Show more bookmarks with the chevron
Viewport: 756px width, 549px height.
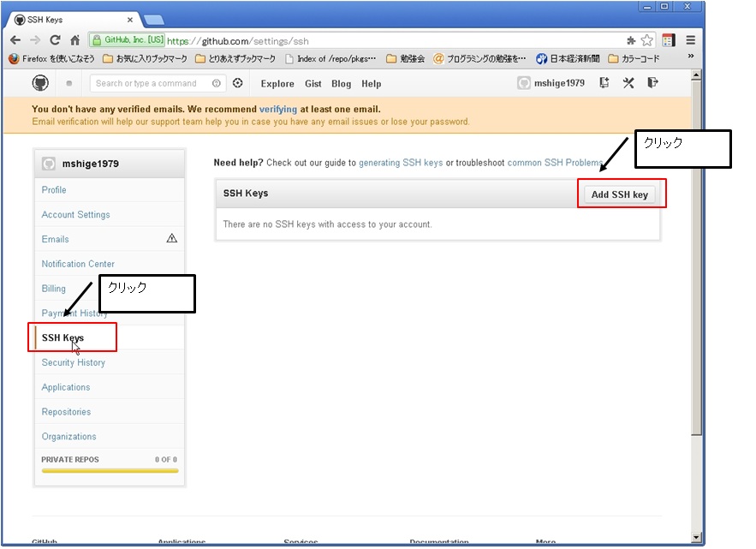coord(691,57)
